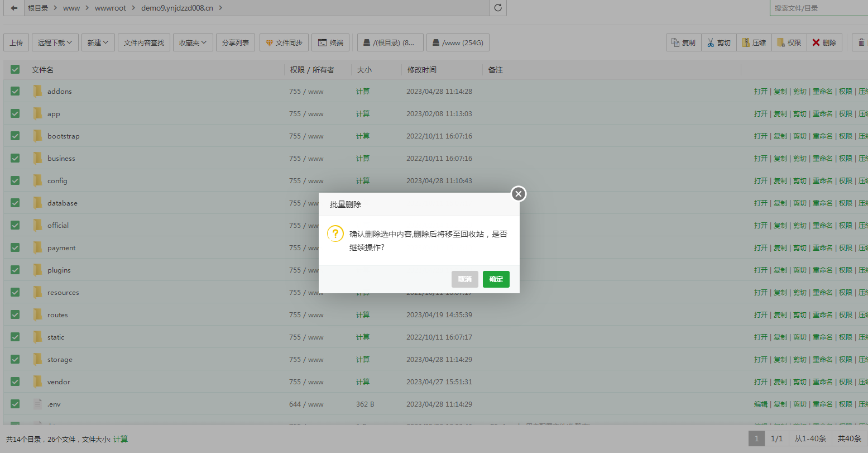868x453 pixels.
Task: Uncheck the official folder checkbox
Action: (x=15, y=225)
